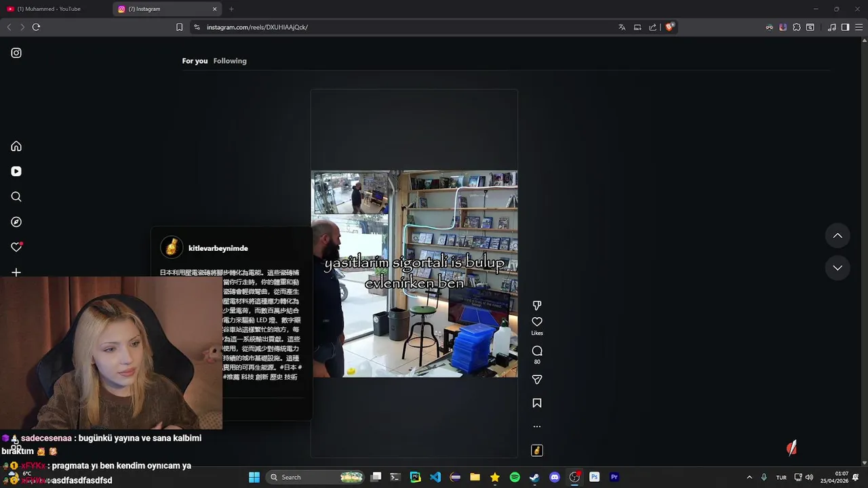Close the Instagram browser tab
The width and height of the screenshot is (868, 488).
[x=215, y=9]
